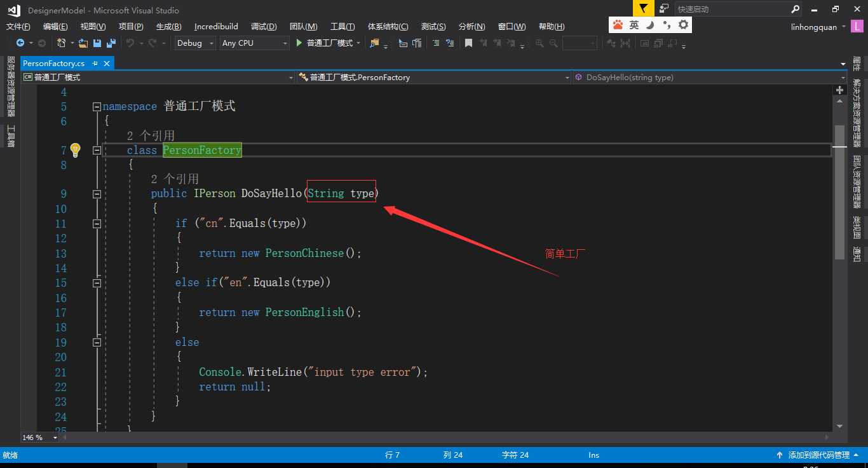Open the 工具(T) menu
868x468 pixels.
[342, 26]
